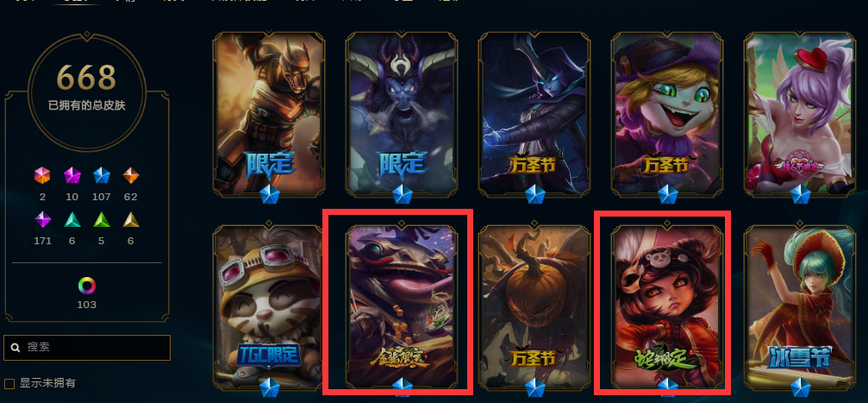The height and width of the screenshot is (403, 868).
Task: Click the blue pentagon gem showing 107
Action: pyautogui.click(x=102, y=176)
